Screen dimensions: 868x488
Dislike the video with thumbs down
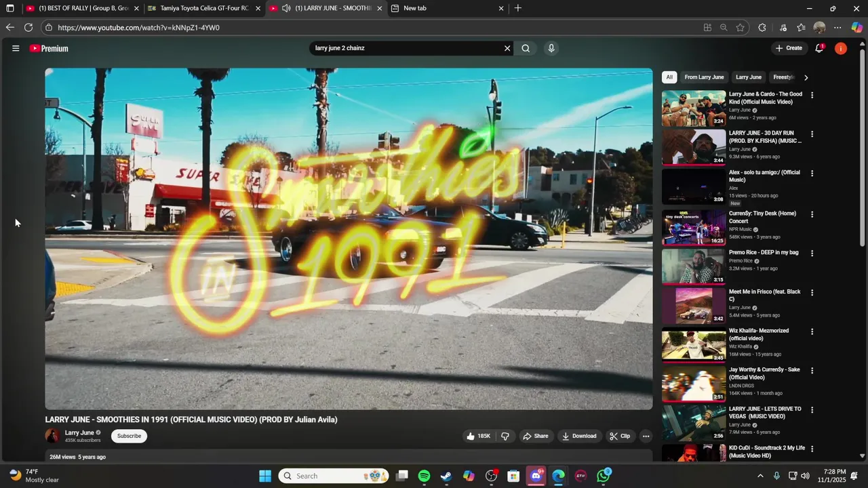coord(505,436)
